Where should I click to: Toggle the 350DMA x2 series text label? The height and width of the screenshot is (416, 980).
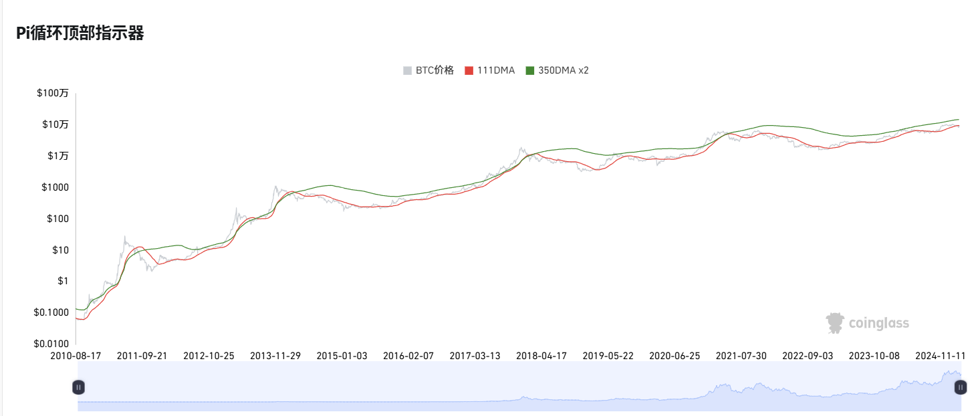click(x=563, y=70)
